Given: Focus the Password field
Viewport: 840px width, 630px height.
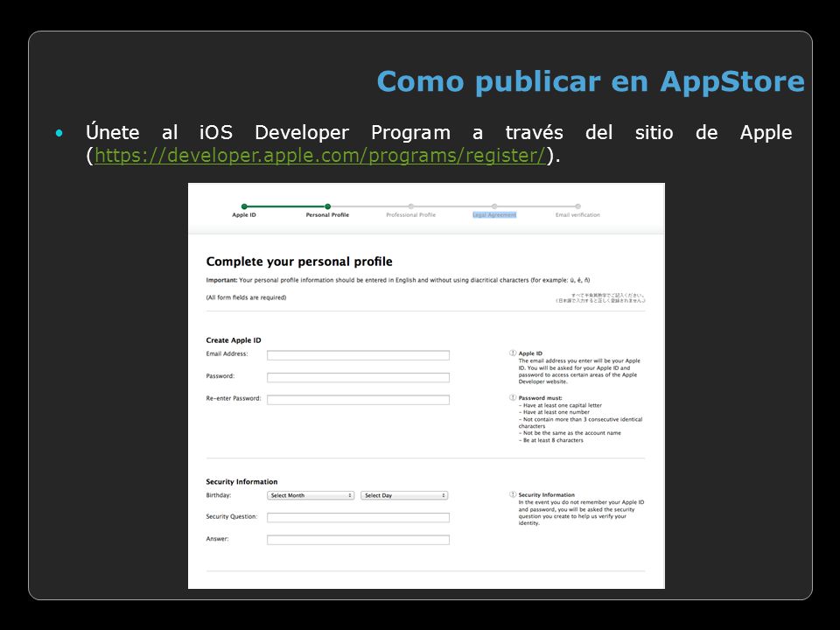Looking at the screenshot, I should (x=358, y=377).
